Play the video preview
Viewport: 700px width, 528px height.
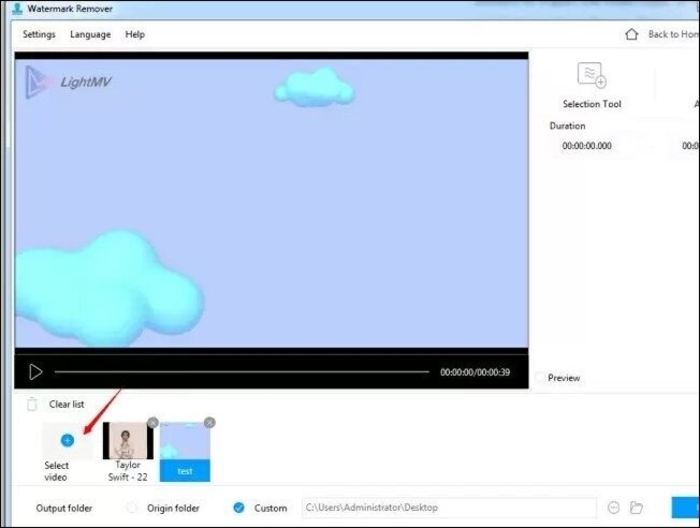point(36,372)
